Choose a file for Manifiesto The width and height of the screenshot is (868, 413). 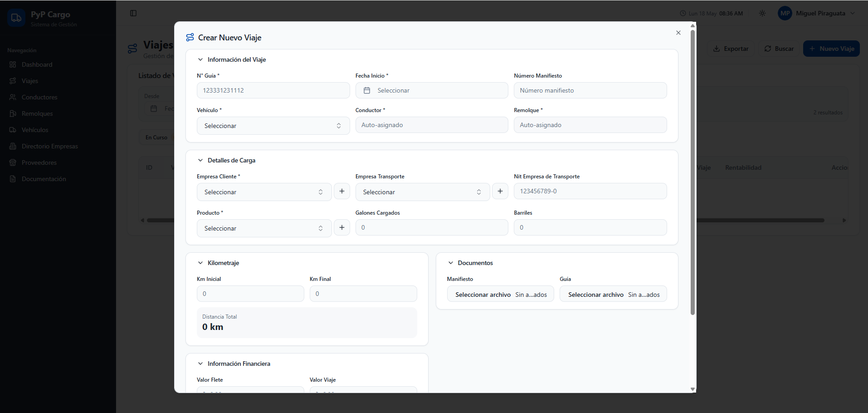(x=501, y=294)
